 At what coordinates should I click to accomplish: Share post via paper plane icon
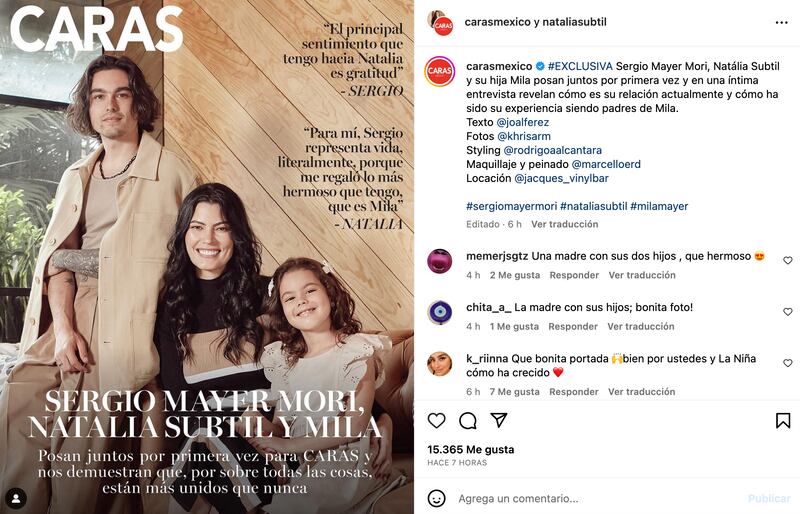(x=498, y=421)
